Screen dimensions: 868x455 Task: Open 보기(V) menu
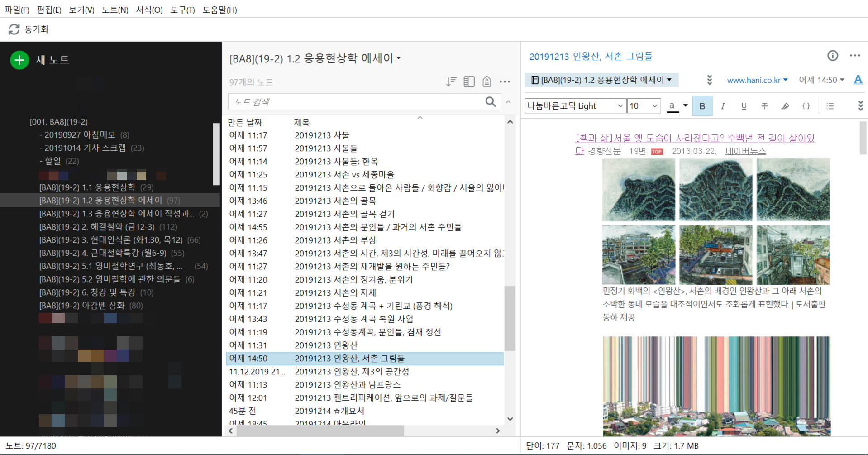point(81,10)
